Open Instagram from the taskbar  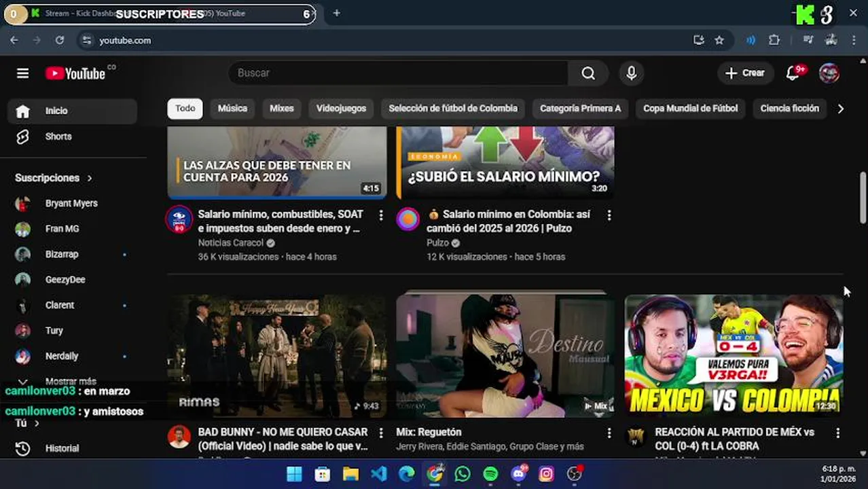pyautogui.click(x=547, y=473)
